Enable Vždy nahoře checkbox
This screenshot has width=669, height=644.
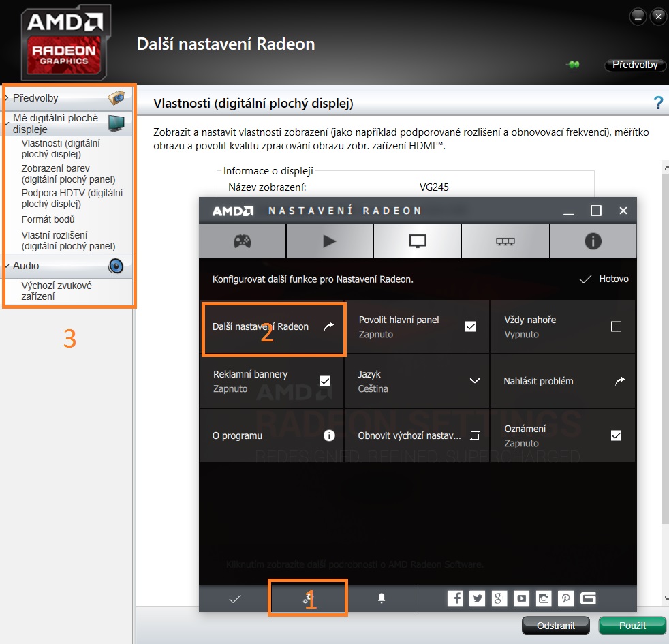616,326
